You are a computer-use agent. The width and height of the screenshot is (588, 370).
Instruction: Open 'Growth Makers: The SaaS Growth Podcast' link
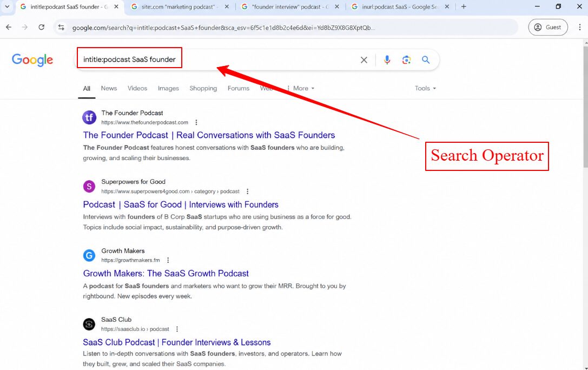166,273
